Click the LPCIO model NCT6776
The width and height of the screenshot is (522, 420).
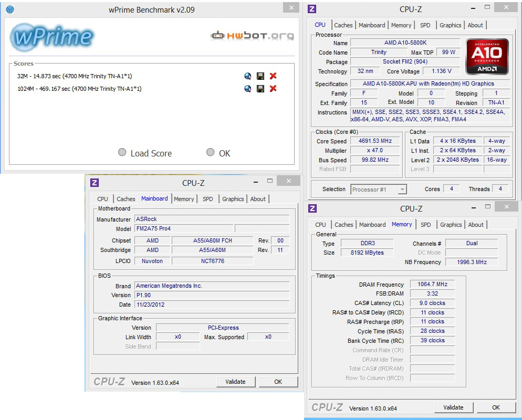pyautogui.click(x=212, y=261)
